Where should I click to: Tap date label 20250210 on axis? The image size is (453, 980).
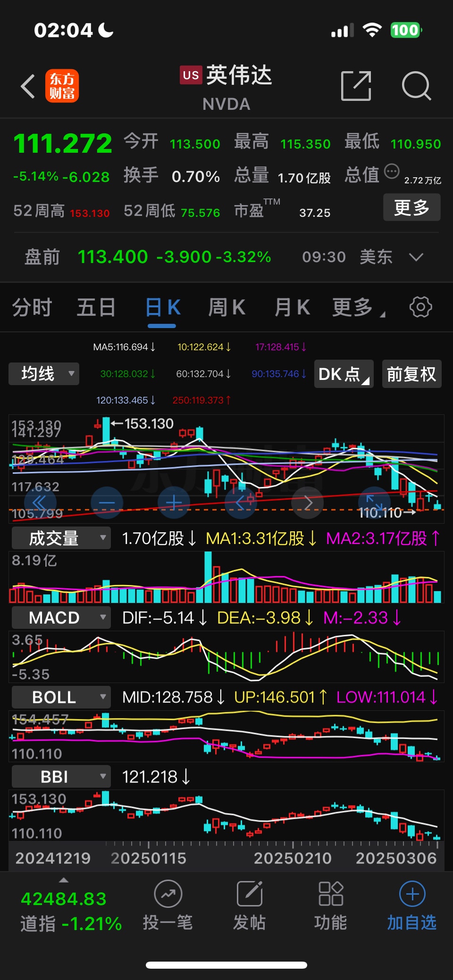293,858
